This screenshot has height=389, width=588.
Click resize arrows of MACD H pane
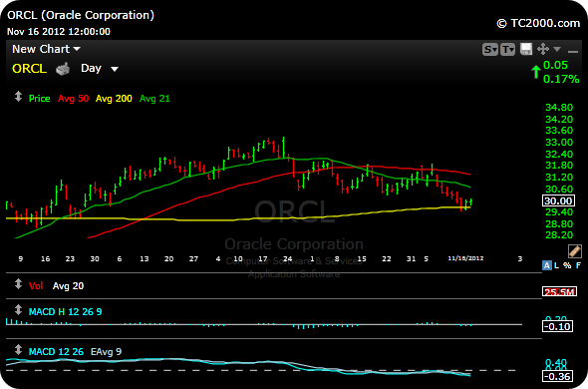point(18,310)
